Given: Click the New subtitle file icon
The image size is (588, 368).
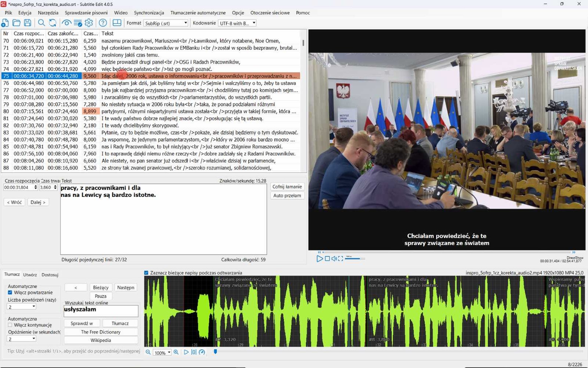Looking at the screenshot, I should [x=5, y=23].
